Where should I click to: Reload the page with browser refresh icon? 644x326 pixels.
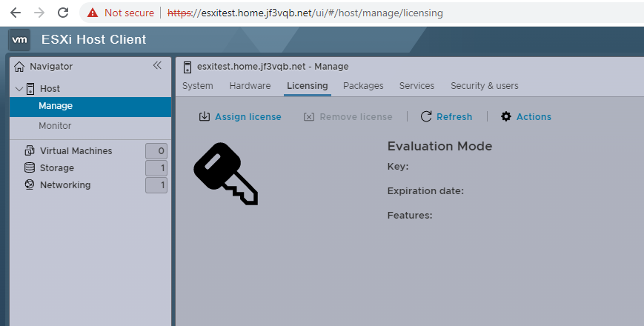pos(63,13)
